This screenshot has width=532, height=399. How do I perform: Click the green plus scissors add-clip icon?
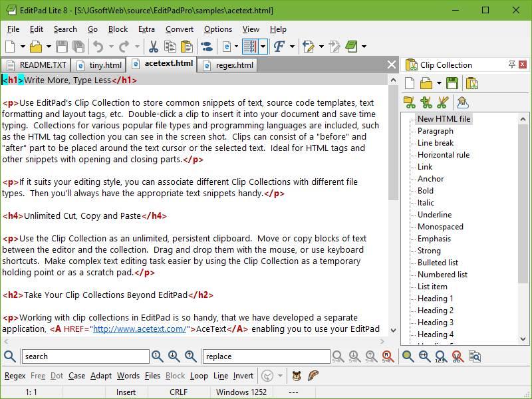click(x=426, y=102)
